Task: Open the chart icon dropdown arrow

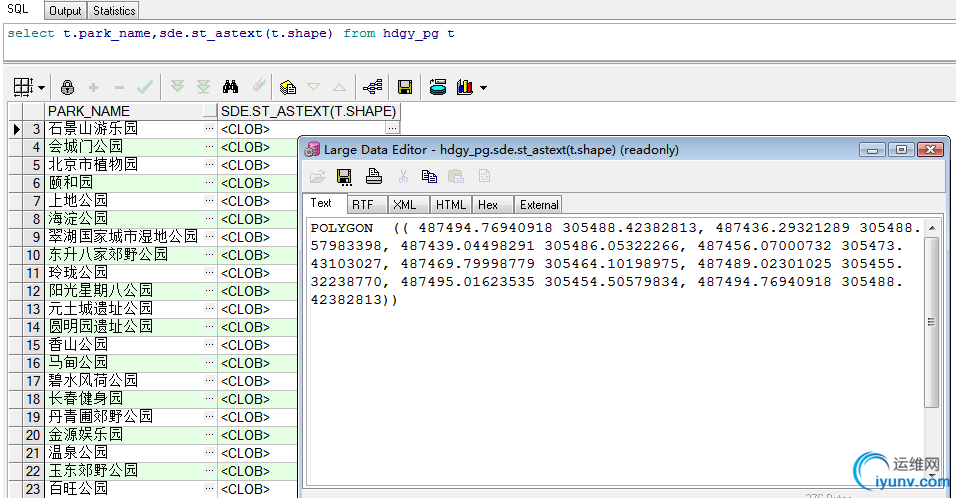Action: pos(483,88)
